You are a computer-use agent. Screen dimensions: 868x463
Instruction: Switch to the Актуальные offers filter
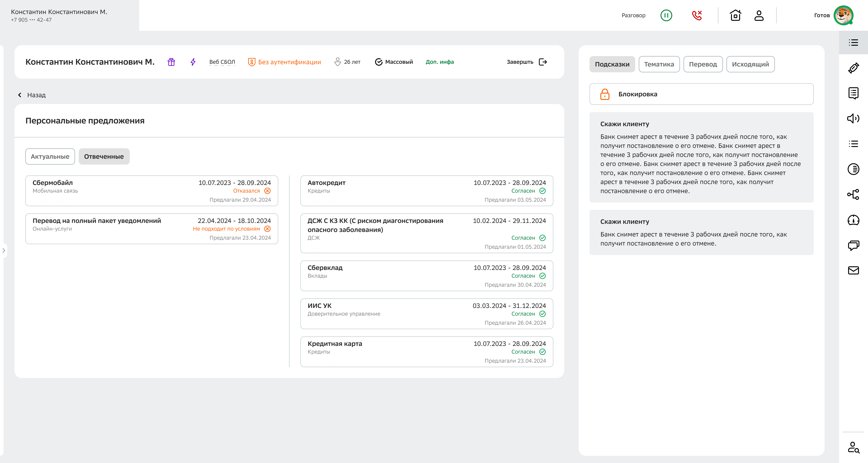point(50,156)
